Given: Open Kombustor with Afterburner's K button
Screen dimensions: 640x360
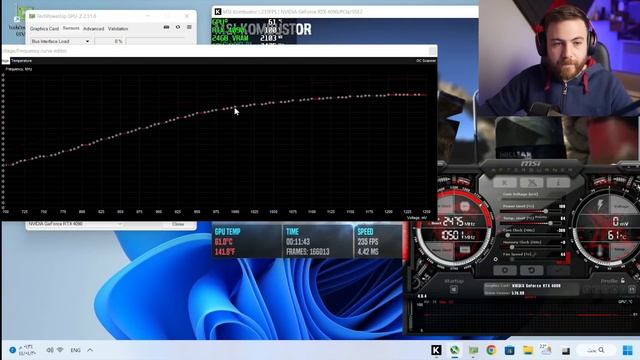Looking at the screenshot, I should pyautogui.click(x=505, y=182).
